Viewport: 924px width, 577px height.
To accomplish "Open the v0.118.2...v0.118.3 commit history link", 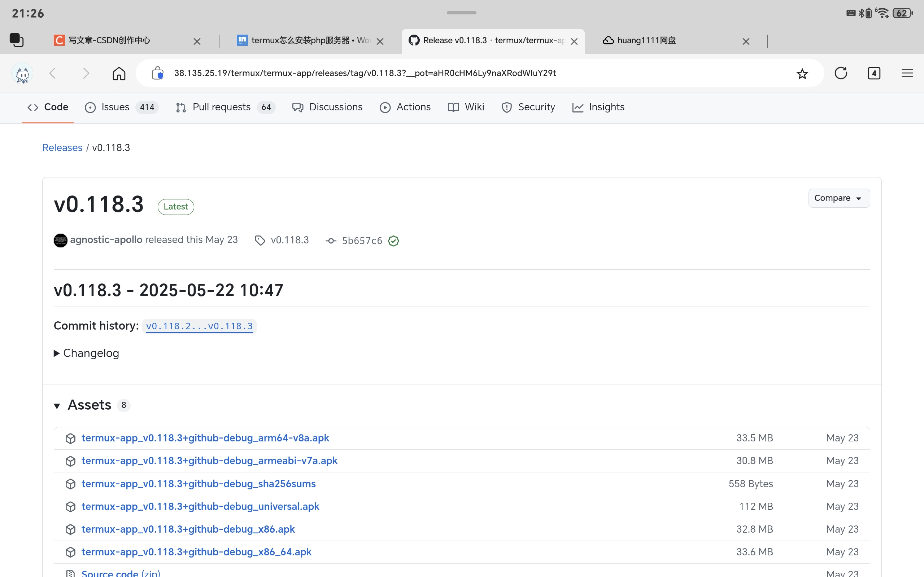I will click(x=199, y=326).
